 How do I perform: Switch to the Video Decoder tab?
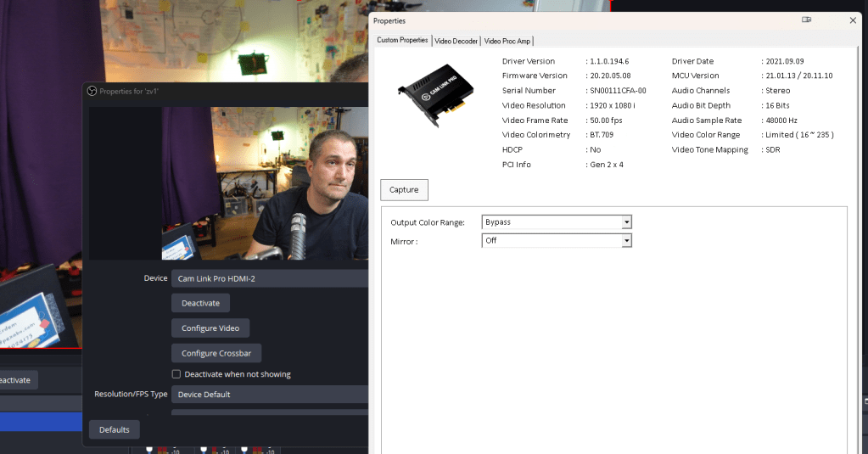pyautogui.click(x=456, y=41)
